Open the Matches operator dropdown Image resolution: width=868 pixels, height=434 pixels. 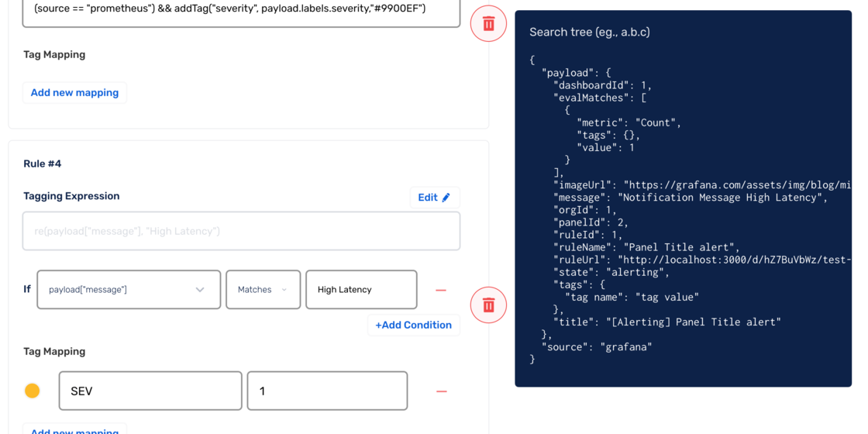pos(263,290)
